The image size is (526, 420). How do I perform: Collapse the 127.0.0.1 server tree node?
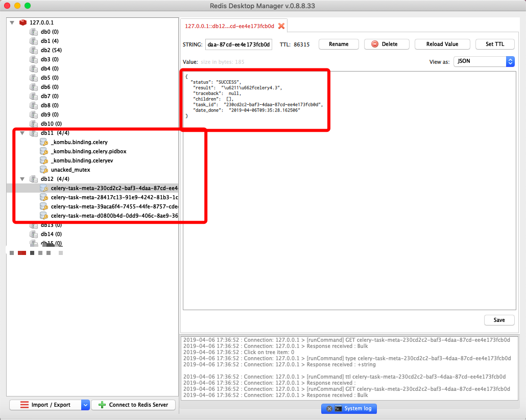[12, 22]
